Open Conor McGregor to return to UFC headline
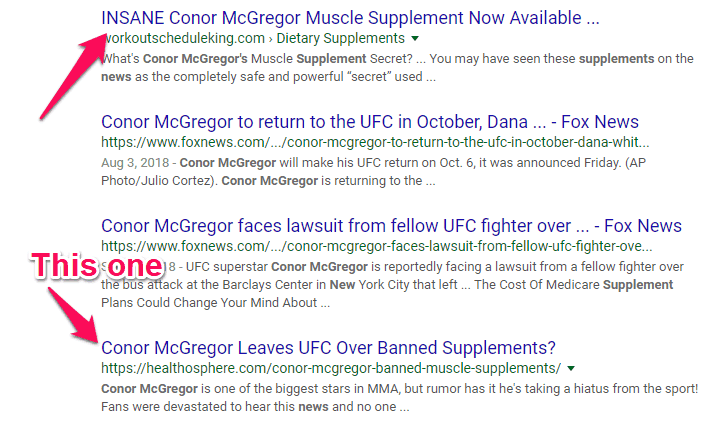The image size is (719, 431). coord(370,122)
